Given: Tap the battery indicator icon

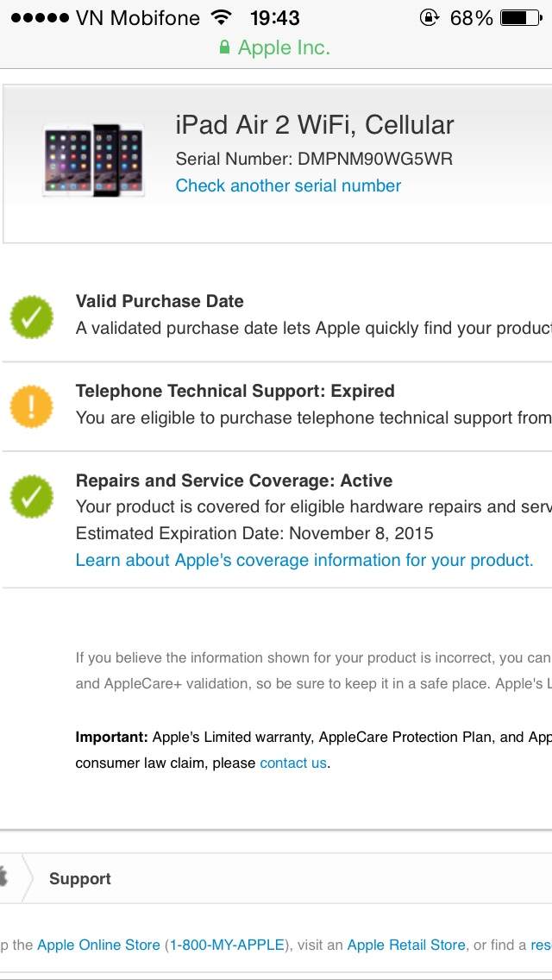Looking at the screenshot, I should (519, 17).
